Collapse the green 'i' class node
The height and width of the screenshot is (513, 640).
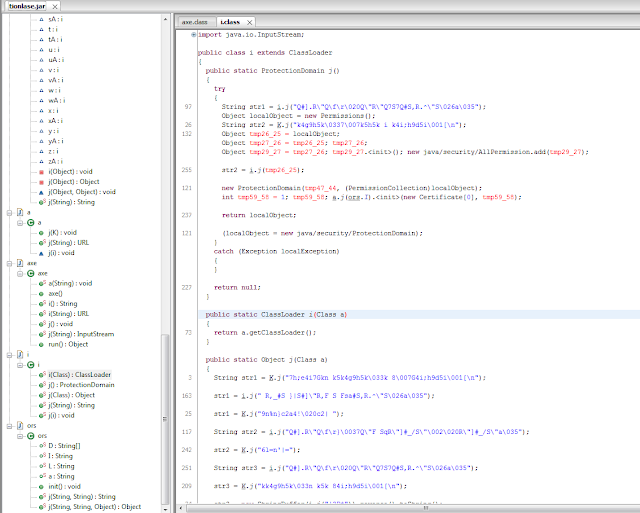tap(20, 365)
